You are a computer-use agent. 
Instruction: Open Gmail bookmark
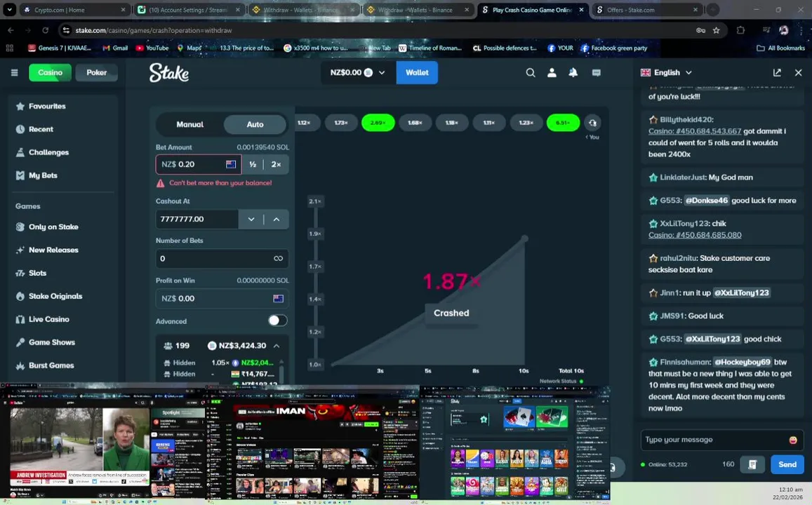click(x=115, y=48)
